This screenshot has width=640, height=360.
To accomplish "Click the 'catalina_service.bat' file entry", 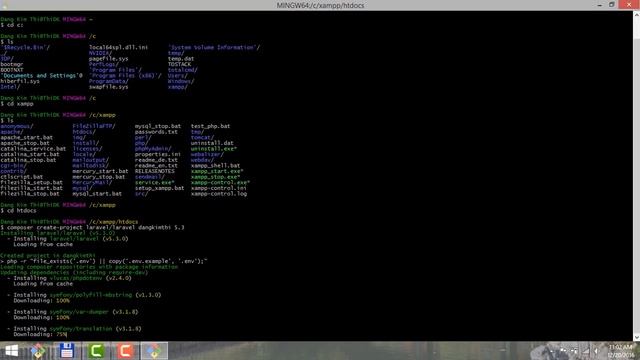I will pyautogui.click(x=33, y=149).
